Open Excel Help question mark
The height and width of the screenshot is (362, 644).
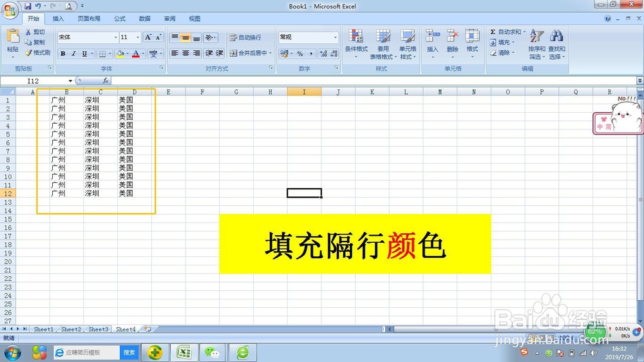coord(607,19)
